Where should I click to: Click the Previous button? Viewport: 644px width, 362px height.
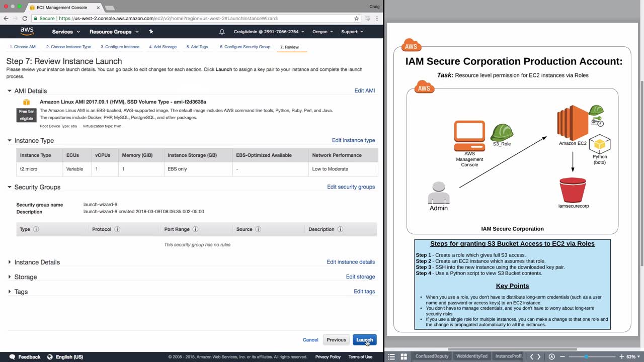(x=336, y=340)
